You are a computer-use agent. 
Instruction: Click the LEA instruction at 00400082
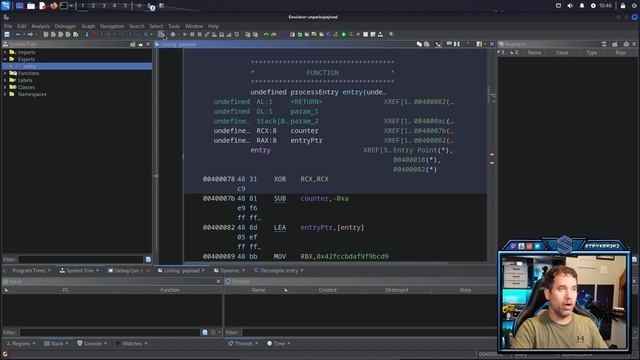(280, 228)
